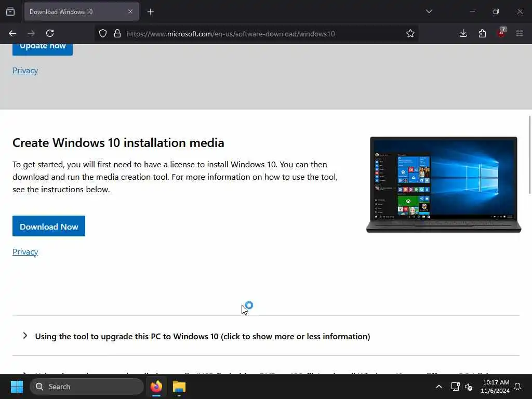This screenshot has width=532, height=399.
Task: Open the notifications bell
Action: click(x=518, y=387)
